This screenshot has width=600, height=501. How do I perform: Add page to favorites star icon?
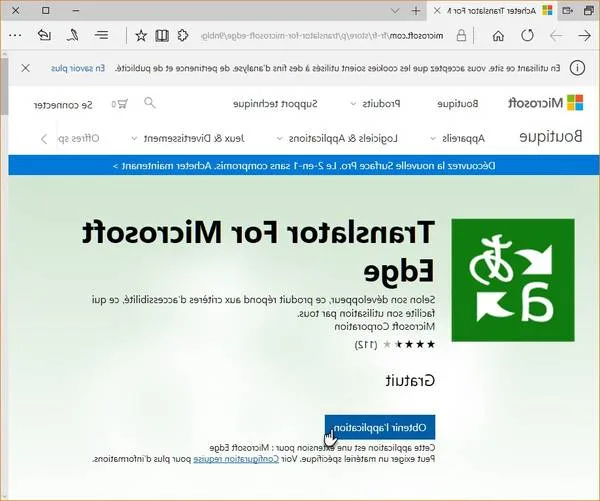tap(141, 36)
